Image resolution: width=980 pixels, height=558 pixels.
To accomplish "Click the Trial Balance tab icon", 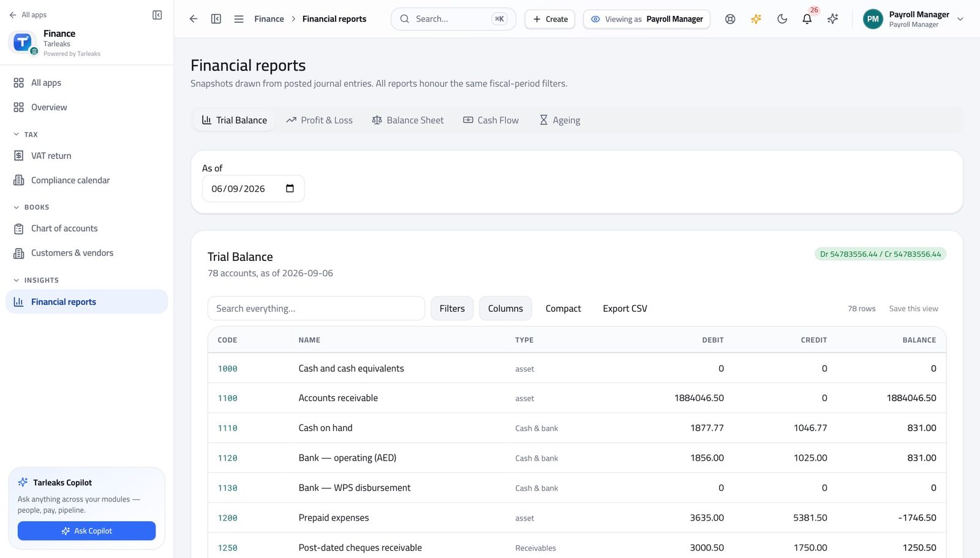I will click(206, 120).
